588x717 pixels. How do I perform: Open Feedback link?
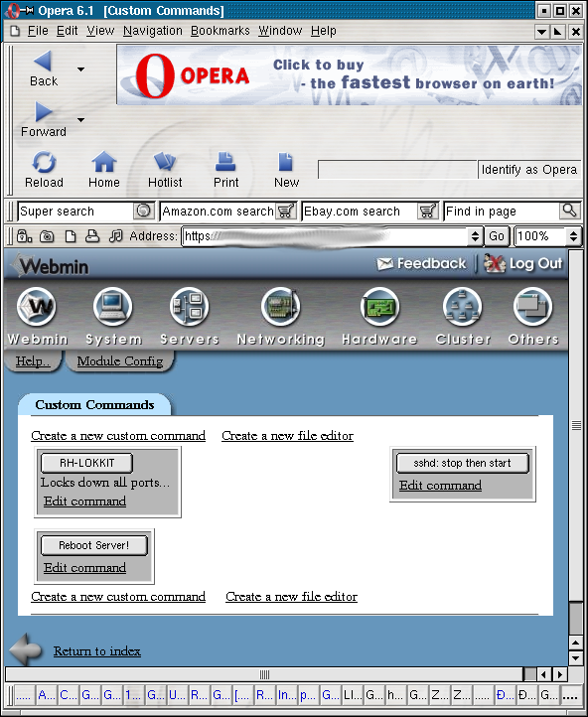421,263
